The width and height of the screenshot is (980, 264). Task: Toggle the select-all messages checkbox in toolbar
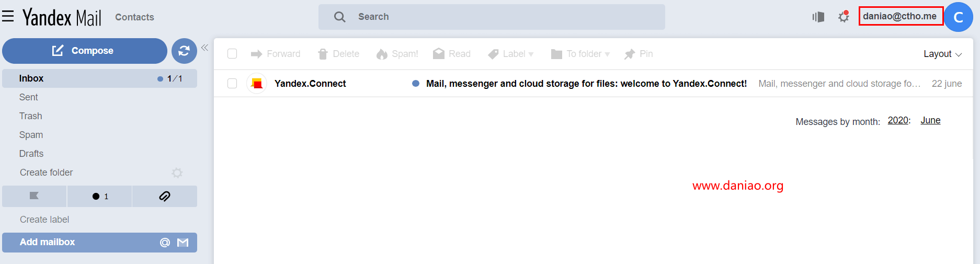point(232,53)
